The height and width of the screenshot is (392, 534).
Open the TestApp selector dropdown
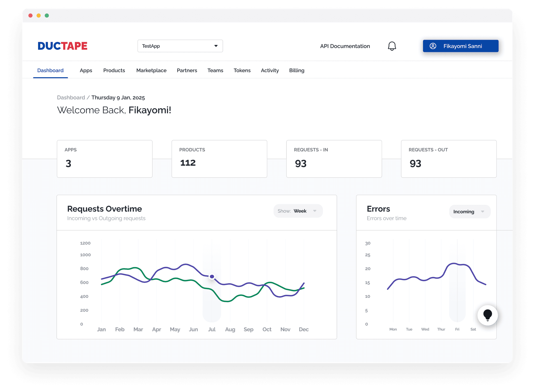[x=180, y=46]
